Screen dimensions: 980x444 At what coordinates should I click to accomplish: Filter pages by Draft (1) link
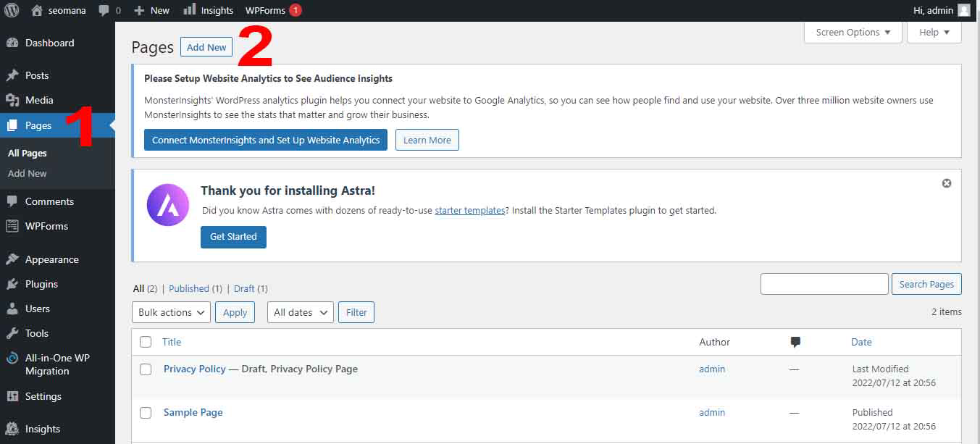[x=251, y=288]
